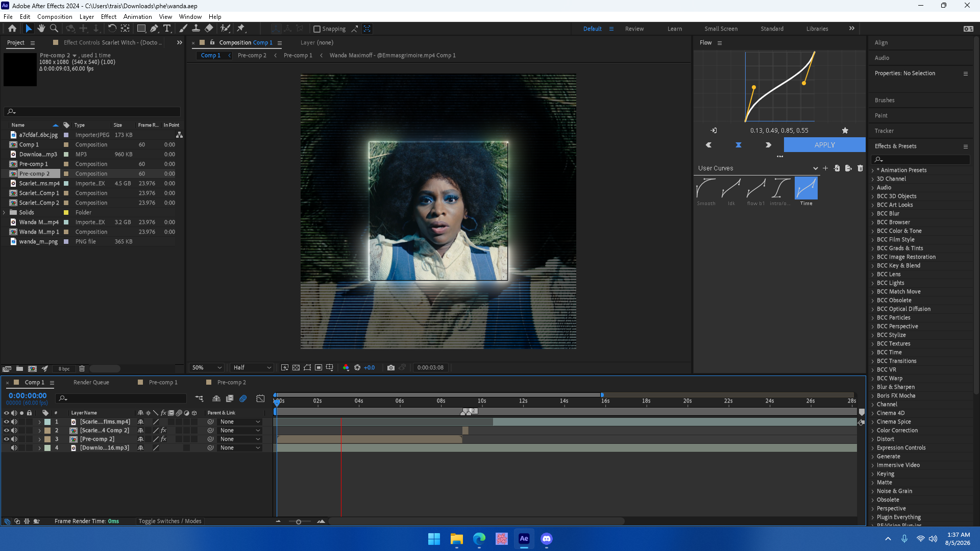Select the Hand tool
Viewport: 980px width, 551px height.
pyautogui.click(x=41, y=29)
